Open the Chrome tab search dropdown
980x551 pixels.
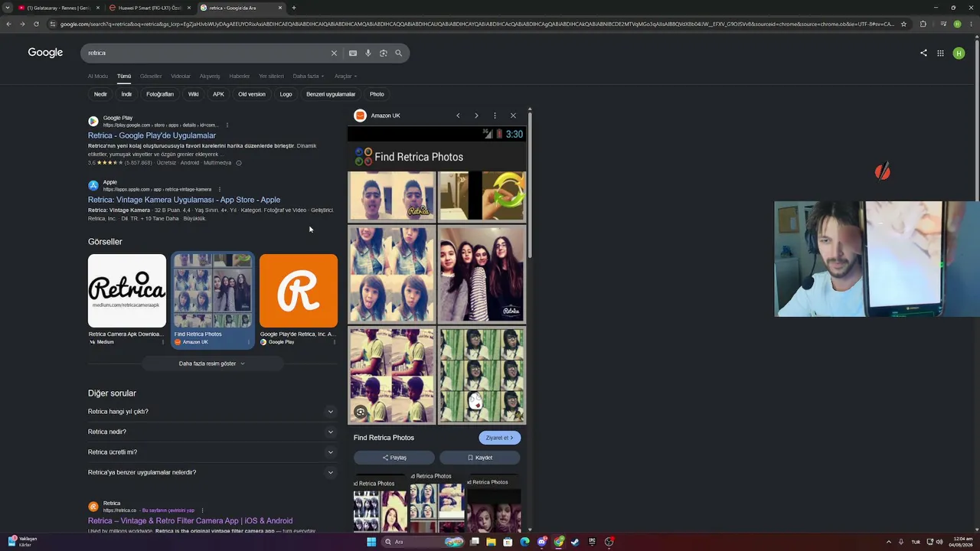tap(9, 8)
